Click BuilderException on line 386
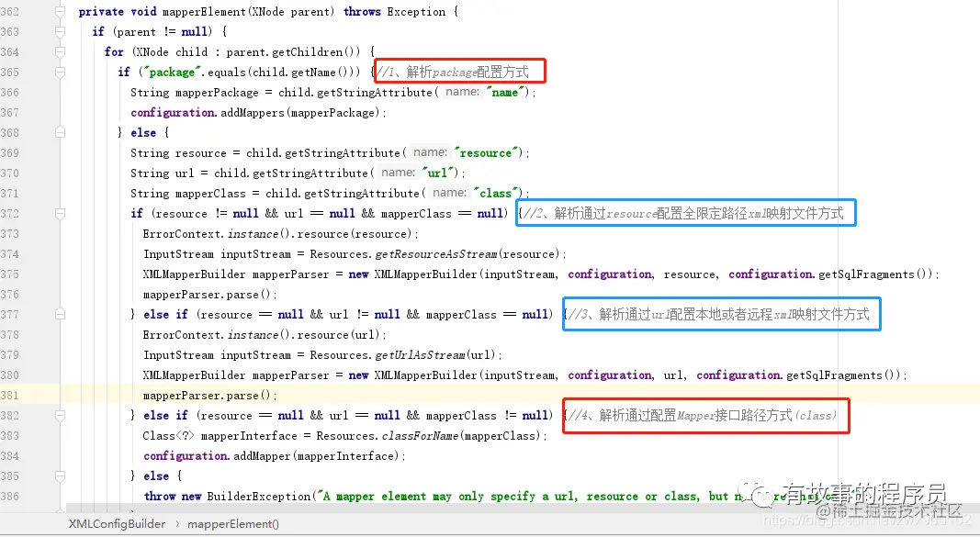 [x=259, y=497]
